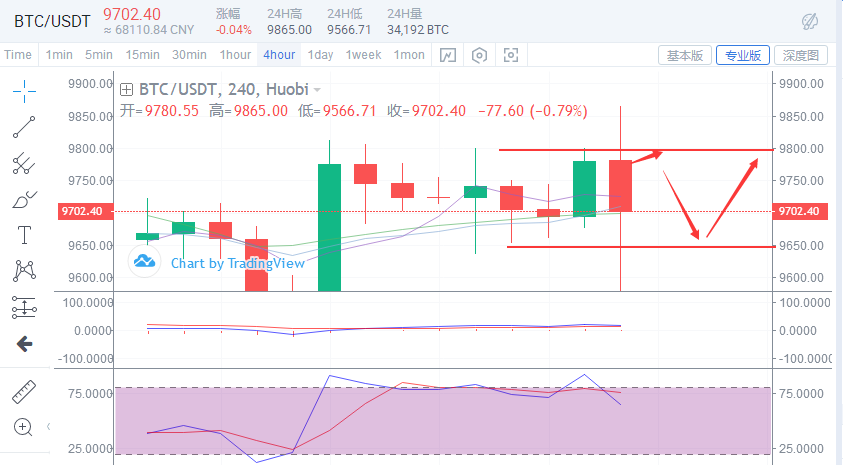Select the ruler measure tool
The height and width of the screenshot is (465, 843).
click(x=24, y=391)
